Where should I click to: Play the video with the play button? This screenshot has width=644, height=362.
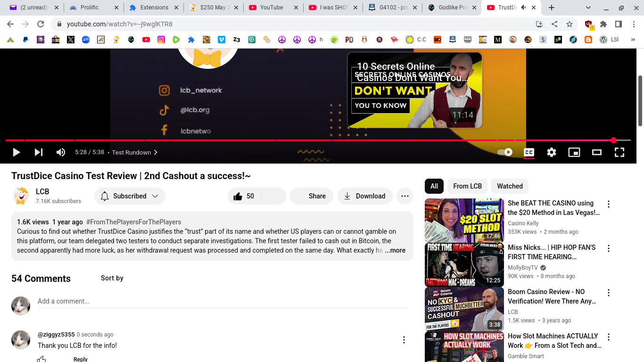tap(16, 152)
